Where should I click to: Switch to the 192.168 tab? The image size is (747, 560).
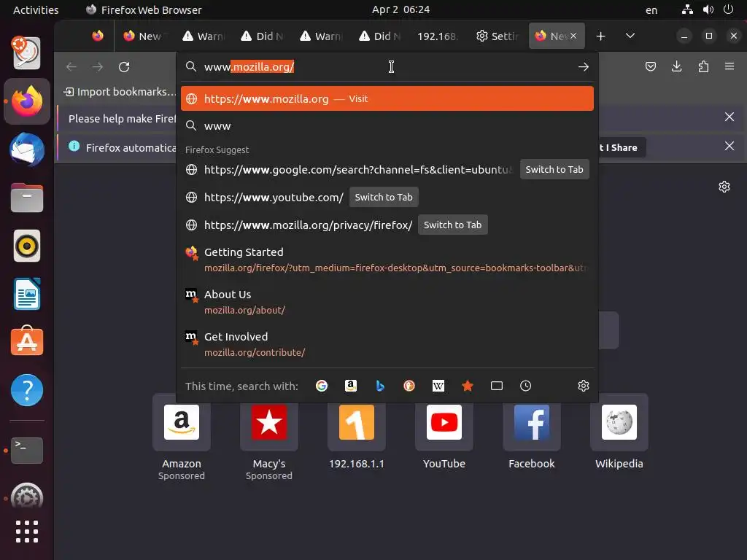(438, 36)
